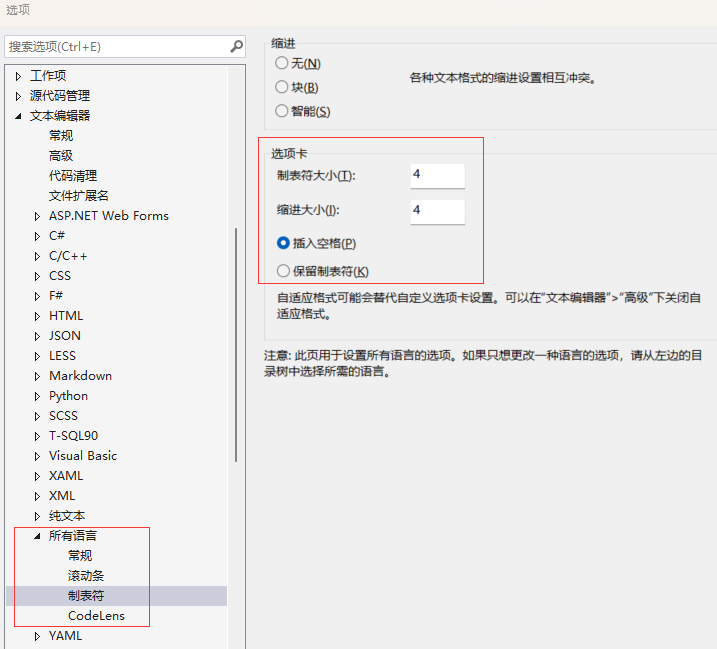
Task: Click the 文本编辑器 tree label
Action: point(60,116)
